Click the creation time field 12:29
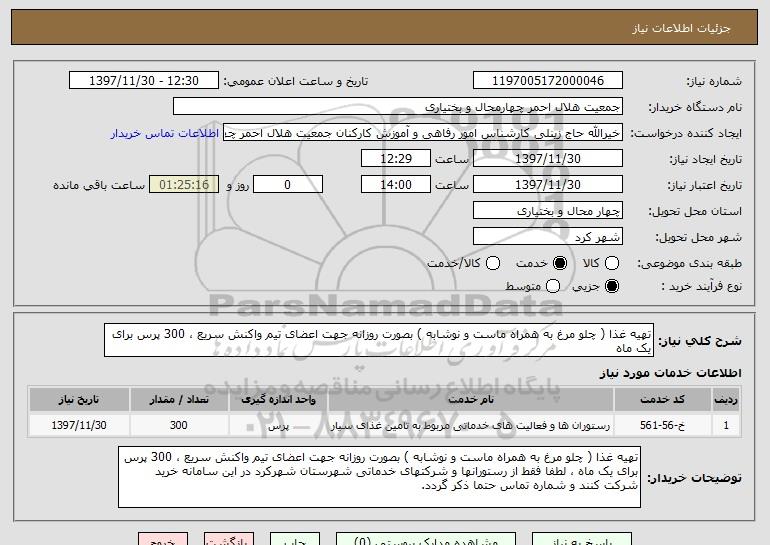Screen dimensions: 770x545 [396, 159]
